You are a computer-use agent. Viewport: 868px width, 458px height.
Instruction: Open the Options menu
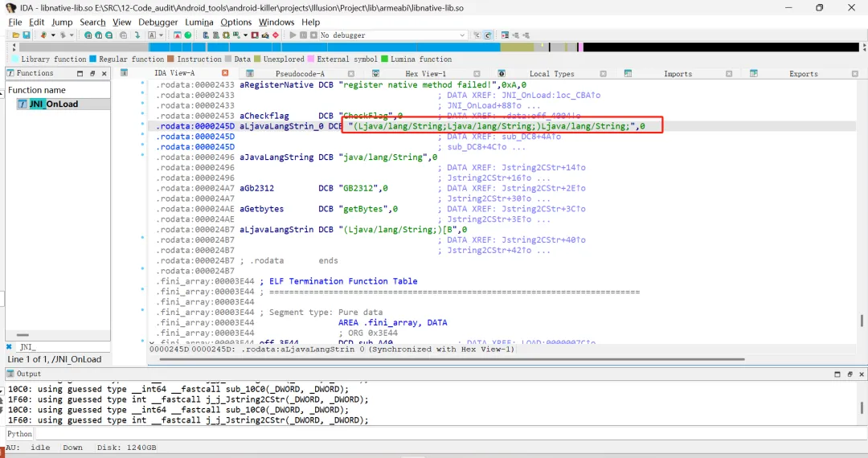click(x=235, y=22)
